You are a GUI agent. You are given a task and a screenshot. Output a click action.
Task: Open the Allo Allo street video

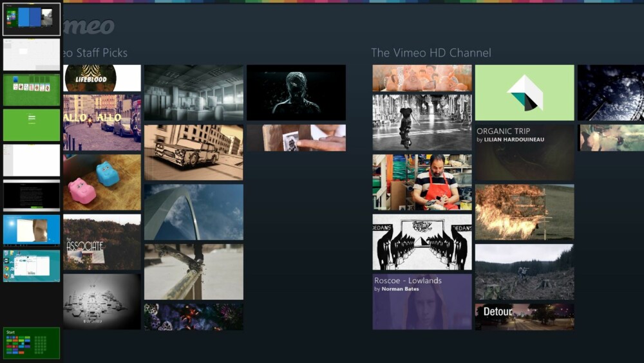[102, 122]
